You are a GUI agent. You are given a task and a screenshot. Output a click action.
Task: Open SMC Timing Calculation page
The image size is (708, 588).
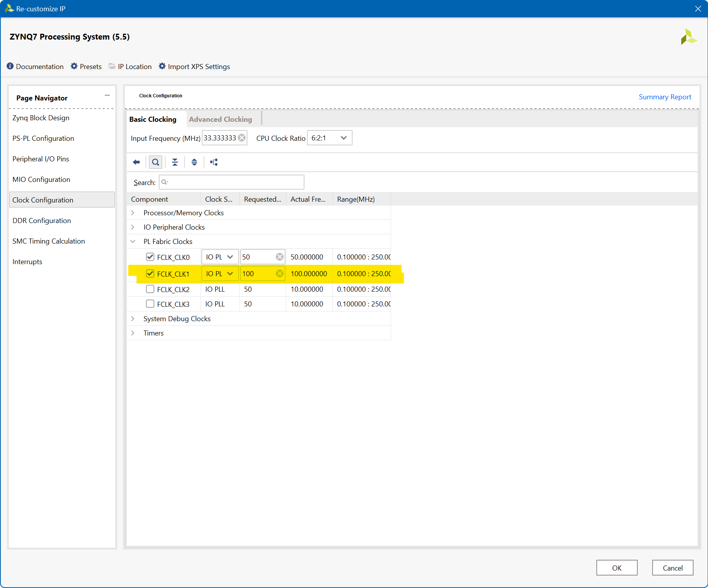point(48,241)
